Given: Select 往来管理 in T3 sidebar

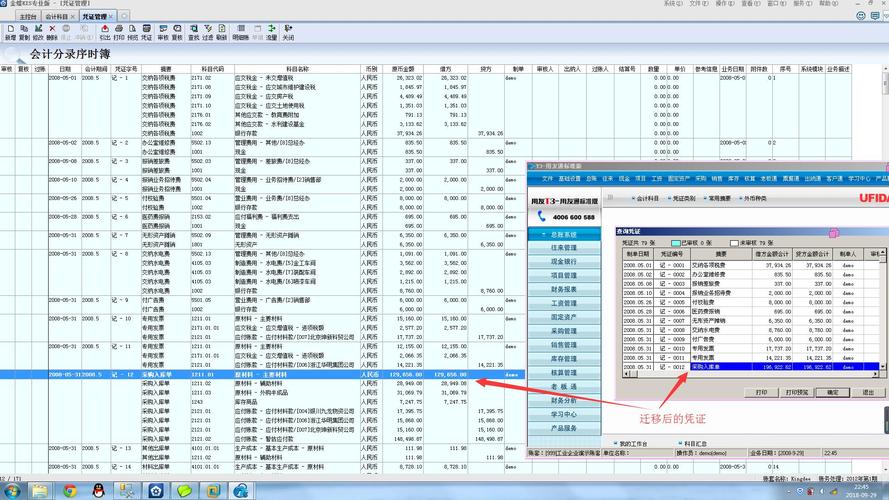Looking at the screenshot, I should [564, 248].
